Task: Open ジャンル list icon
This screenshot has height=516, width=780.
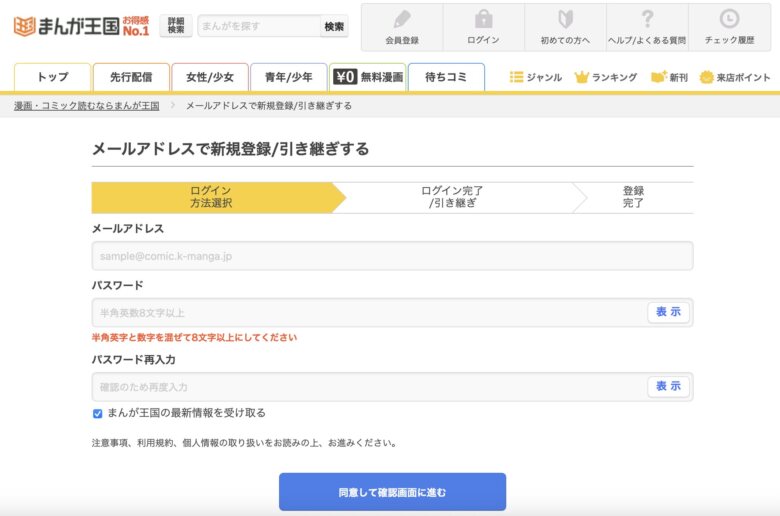Action: [x=517, y=77]
